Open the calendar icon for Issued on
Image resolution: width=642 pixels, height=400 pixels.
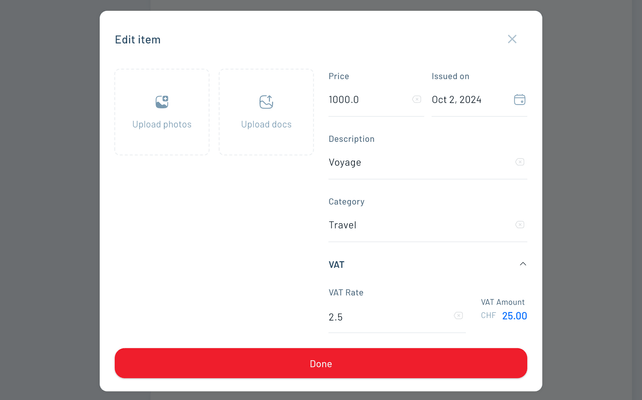(519, 100)
